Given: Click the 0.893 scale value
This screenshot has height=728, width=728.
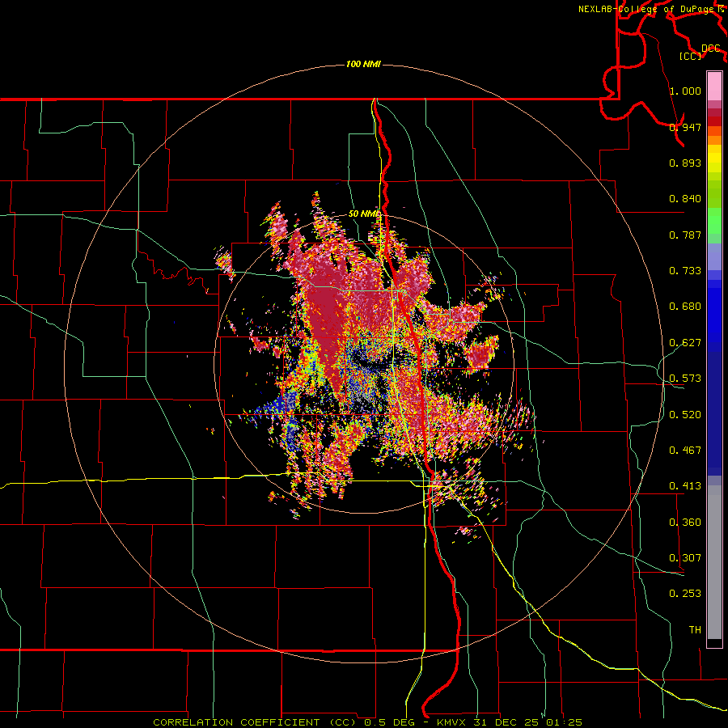Looking at the screenshot, I should click(685, 163).
